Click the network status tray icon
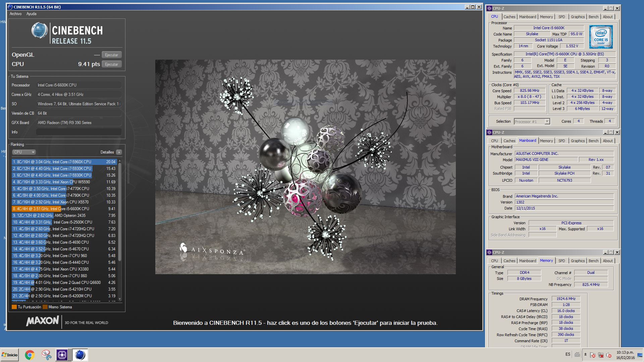 tap(601, 355)
